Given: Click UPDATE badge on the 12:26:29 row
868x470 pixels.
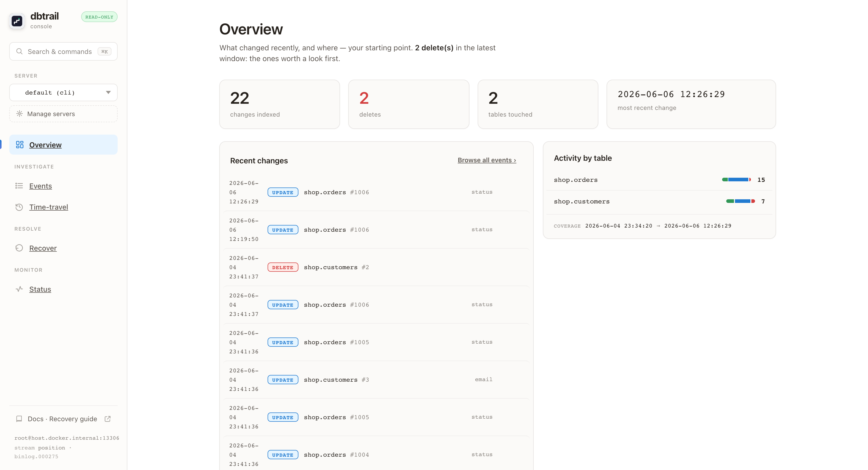Looking at the screenshot, I should 283,192.
